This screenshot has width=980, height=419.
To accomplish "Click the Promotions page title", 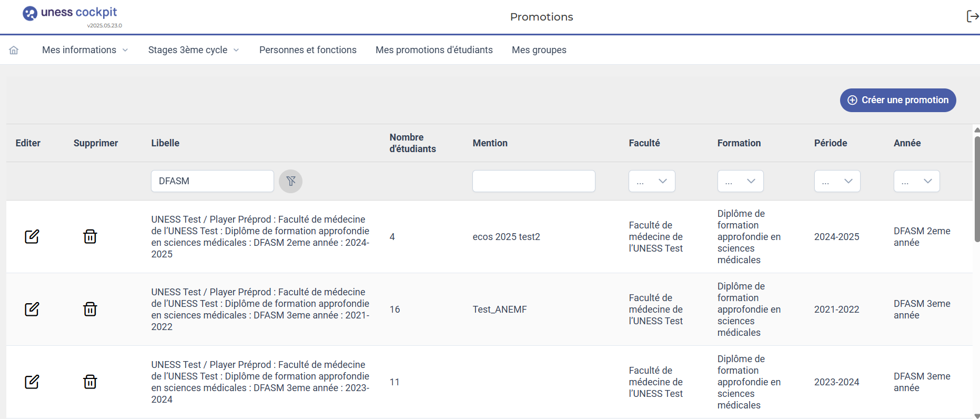I will click(x=541, y=17).
